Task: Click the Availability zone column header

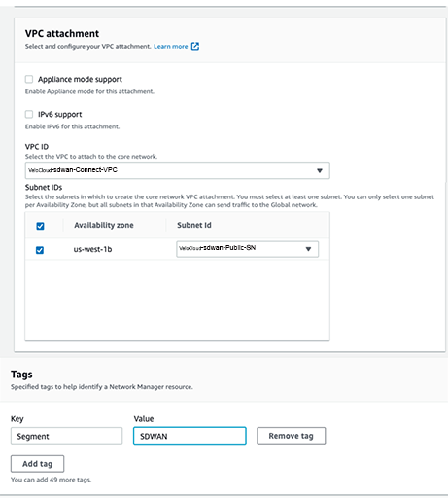Action: pos(104,225)
